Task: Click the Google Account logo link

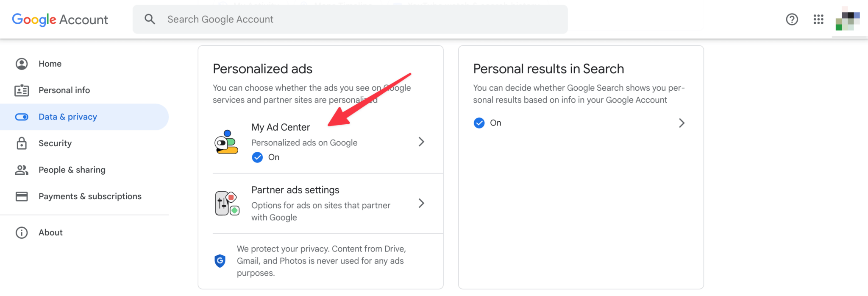Action: [x=60, y=20]
